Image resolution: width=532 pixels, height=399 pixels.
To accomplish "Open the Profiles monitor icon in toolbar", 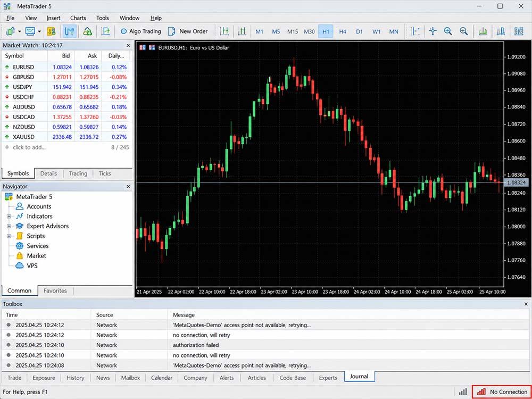I will [x=30, y=31].
